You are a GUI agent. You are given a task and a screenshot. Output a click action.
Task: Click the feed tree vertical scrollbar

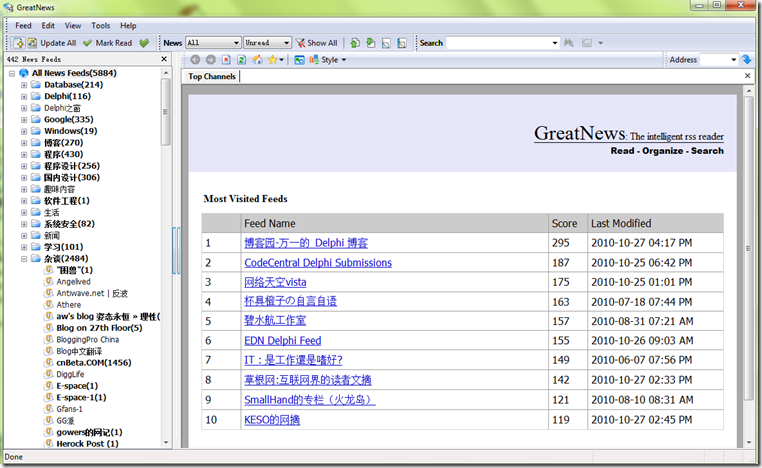click(x=166, y=258)
